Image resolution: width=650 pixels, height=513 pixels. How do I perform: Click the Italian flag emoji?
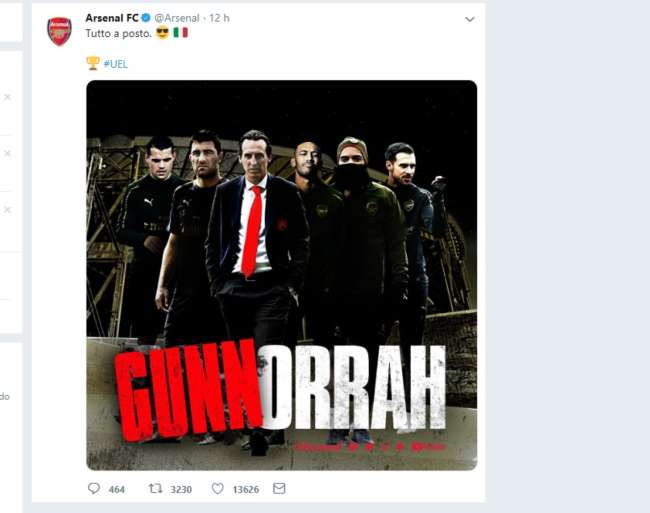[x=180, y=33]
